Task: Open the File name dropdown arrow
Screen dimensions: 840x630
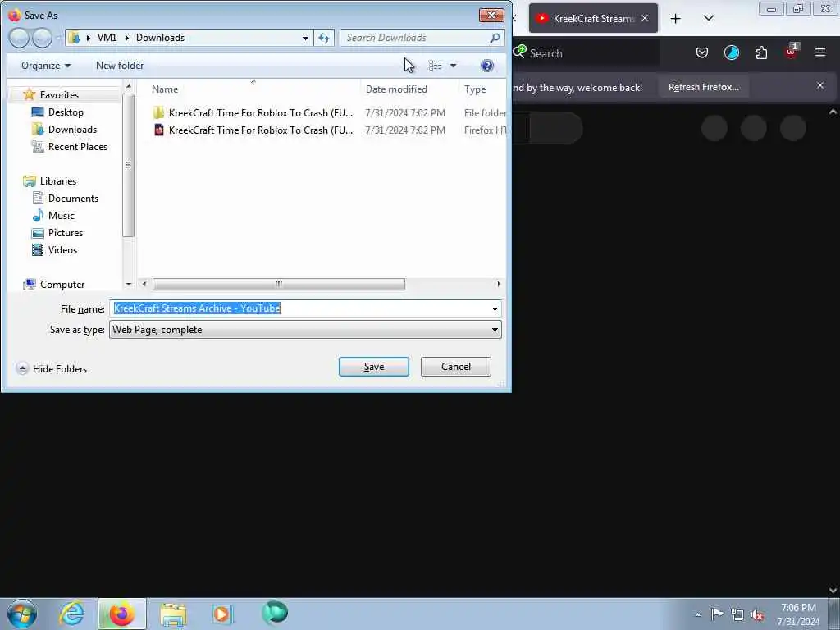Action: point(495,308)
